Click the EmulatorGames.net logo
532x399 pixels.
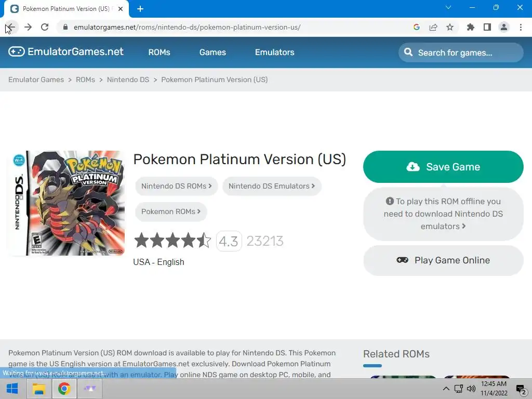tap(66, 51)
